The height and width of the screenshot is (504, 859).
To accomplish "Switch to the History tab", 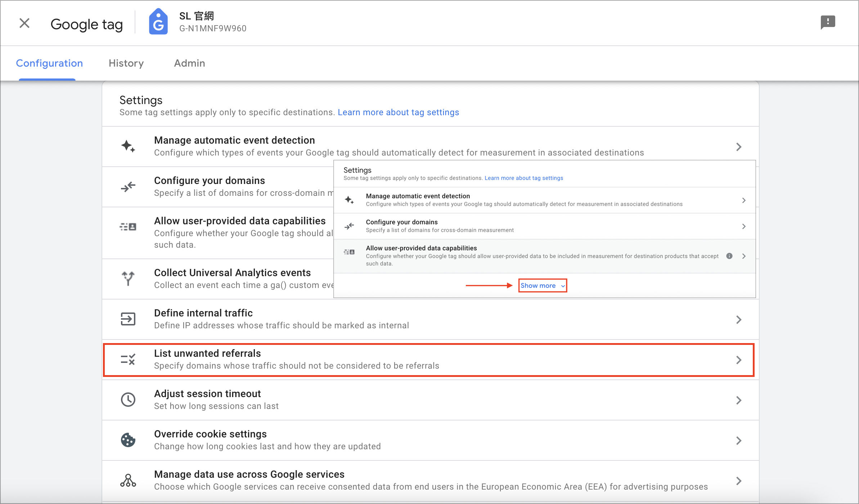I will tap(126, 63).
